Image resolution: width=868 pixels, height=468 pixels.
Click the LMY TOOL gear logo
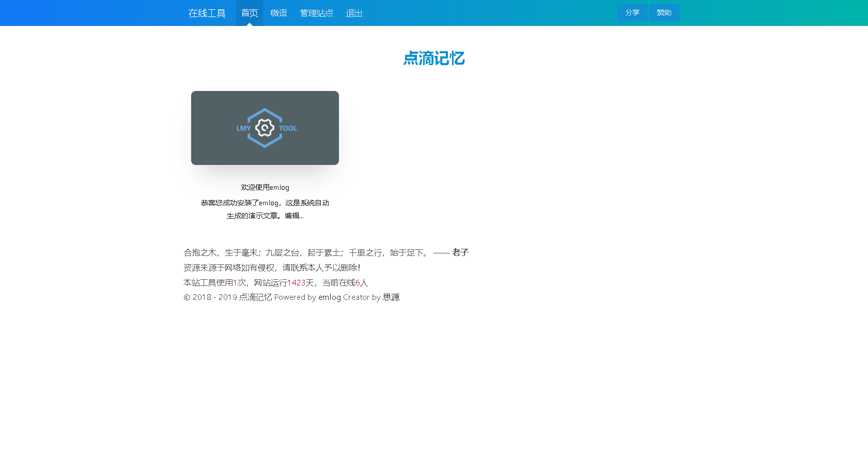pos(265,128)
